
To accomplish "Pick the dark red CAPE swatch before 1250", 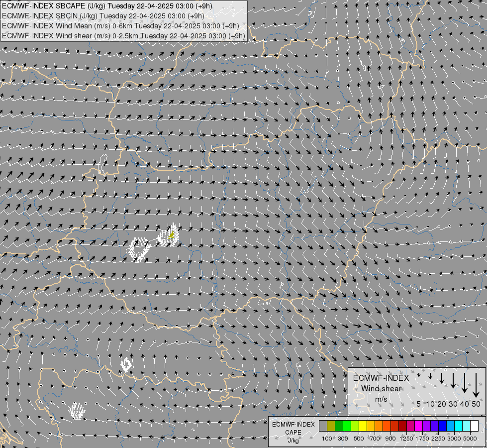I will click(x=403, y=426).
